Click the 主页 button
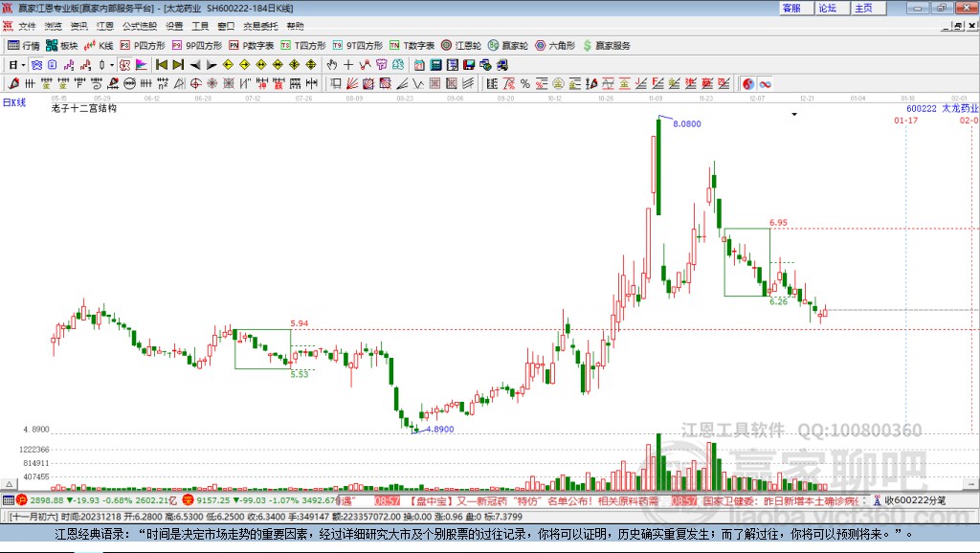The height and width of the screenshot is (553, 980). click(x=868, y=8)
